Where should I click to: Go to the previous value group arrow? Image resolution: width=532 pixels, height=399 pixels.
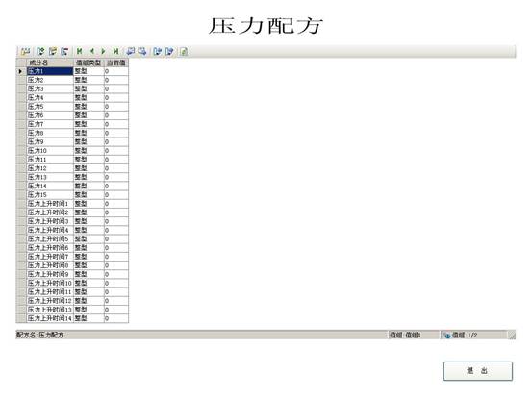click(92, 52)
